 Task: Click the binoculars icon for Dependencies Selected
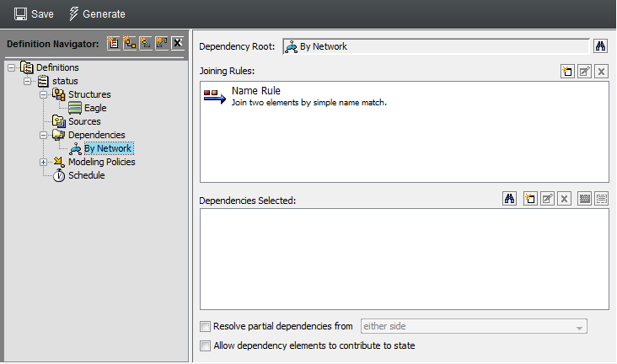click(510, 199)
